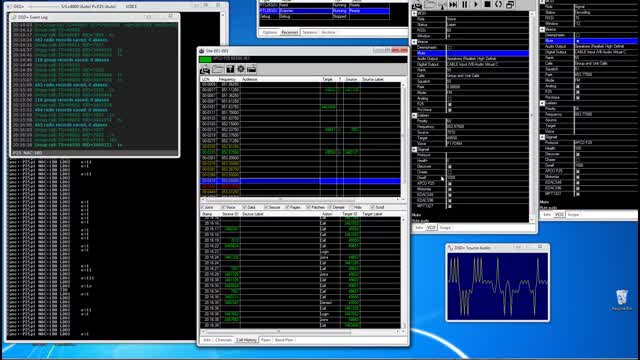The width and height of the screenshot is (640, 360).
Task: Switch to the Info tab in Site window
Action: 207,340
